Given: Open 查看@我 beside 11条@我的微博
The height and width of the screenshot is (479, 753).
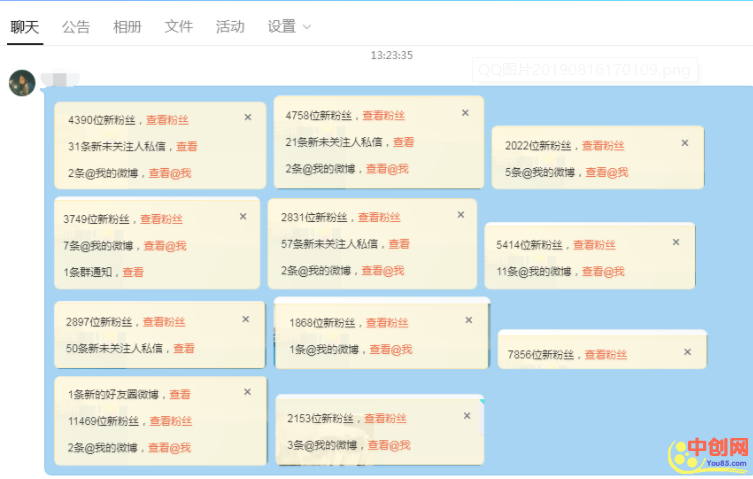Looking at the screenshot, I should (603, 272).
